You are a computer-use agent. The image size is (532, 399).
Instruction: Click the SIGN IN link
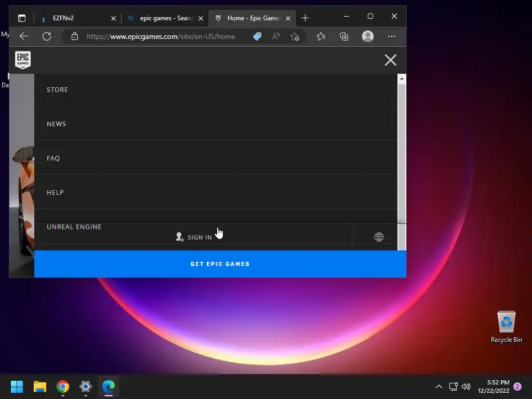[194, 237]
